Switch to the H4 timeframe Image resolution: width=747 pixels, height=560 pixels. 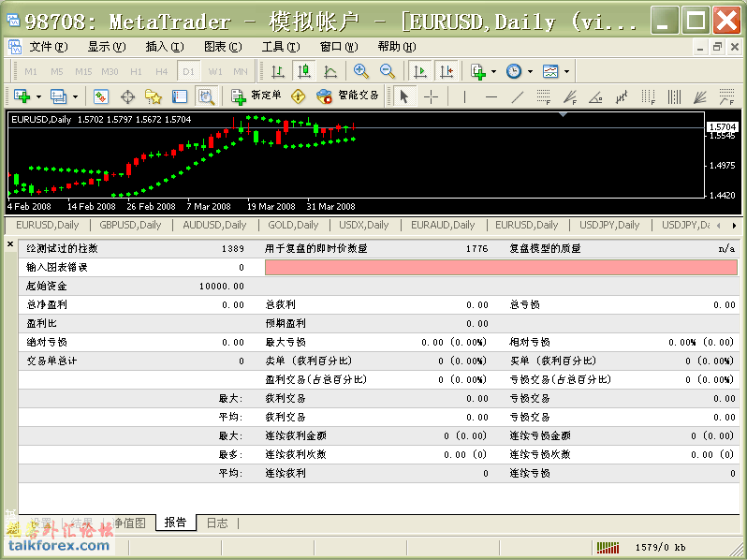tap(162, 71)
